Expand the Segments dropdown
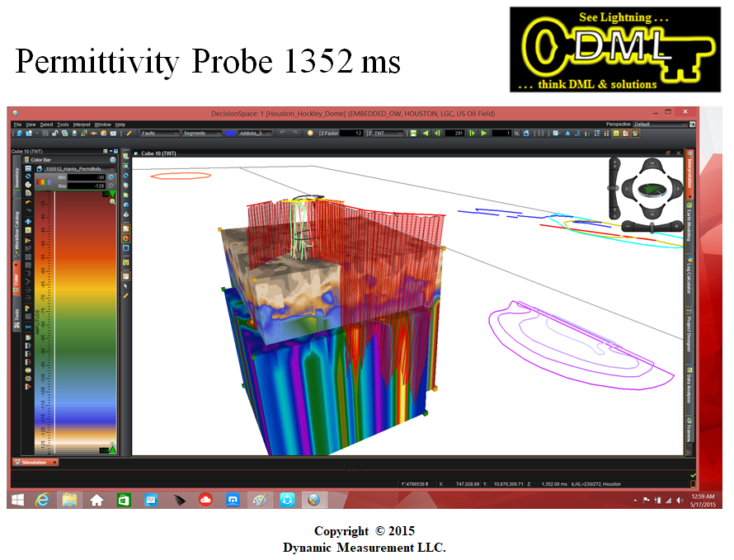Screen dimensions: 734x560 pyautogui.click(x=201, y=134)
